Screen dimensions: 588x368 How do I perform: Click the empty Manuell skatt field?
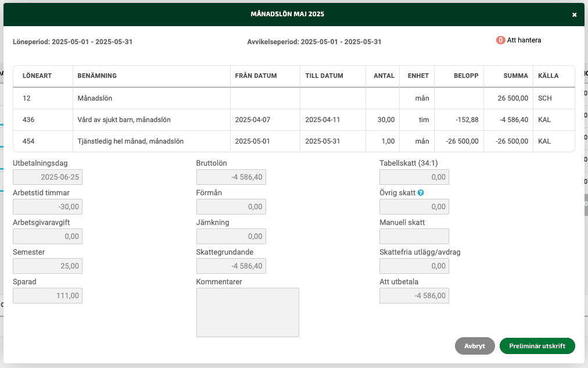coord(414,237)
